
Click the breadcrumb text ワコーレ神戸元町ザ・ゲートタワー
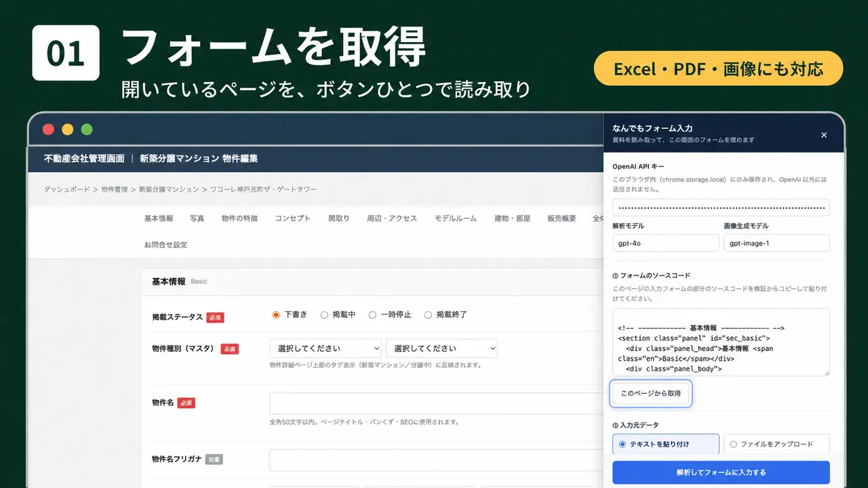point(264,190)
